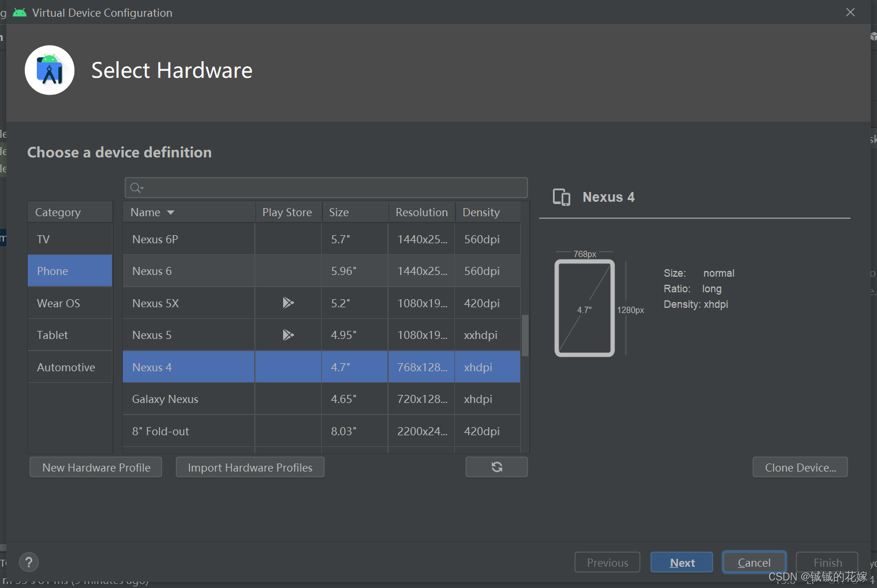This screenshot has width=877, height=588.
Task: Click the Play Store column header
Action: point(288,212)
